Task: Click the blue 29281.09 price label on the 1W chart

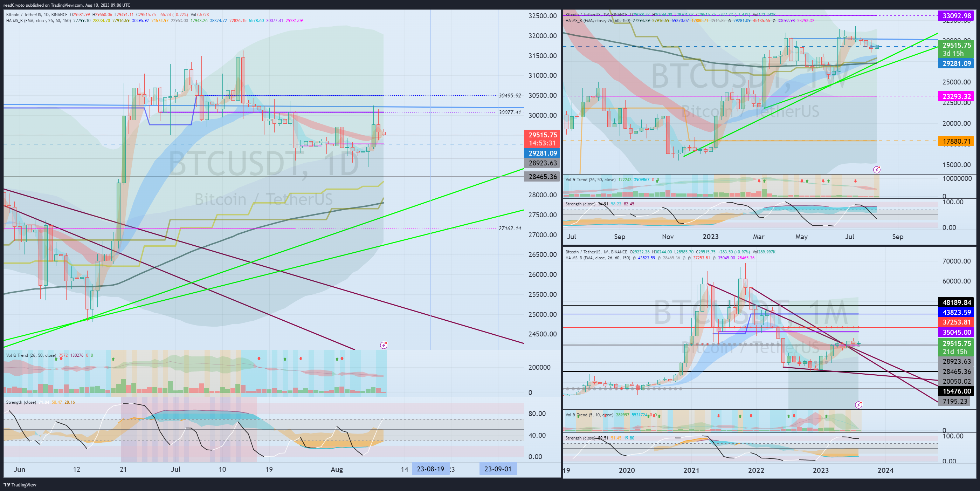Action: click(x=957, y=63)
